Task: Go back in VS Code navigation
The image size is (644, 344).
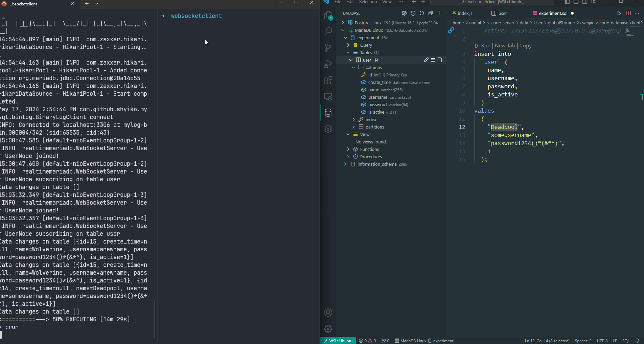Action: pyautogui.click(x=414, y=2)
